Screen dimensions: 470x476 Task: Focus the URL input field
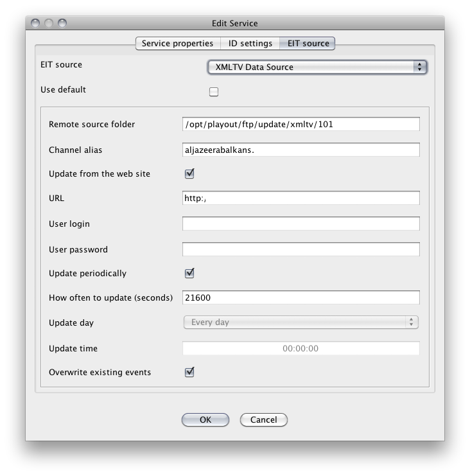pyautogui.click(x=301, y=198)
